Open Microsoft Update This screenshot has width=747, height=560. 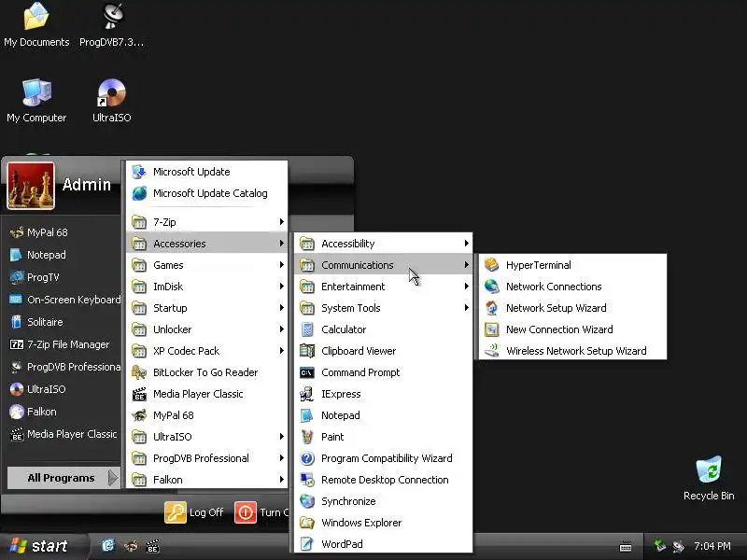click(207, 172)
